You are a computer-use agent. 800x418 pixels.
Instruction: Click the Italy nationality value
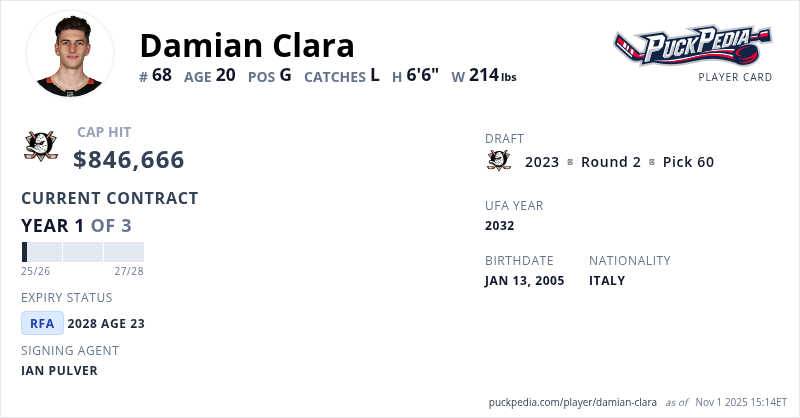coord(607,280)
